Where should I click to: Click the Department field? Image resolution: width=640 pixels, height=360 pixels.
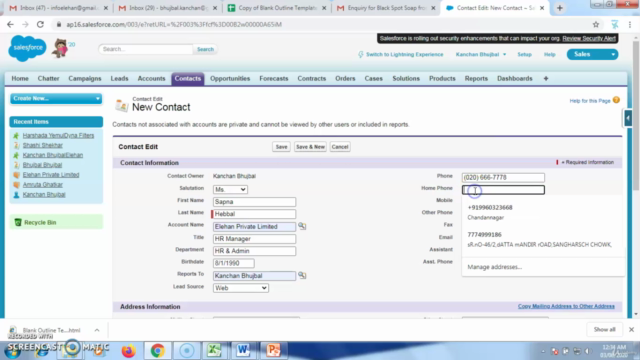[x=254, y=251]
